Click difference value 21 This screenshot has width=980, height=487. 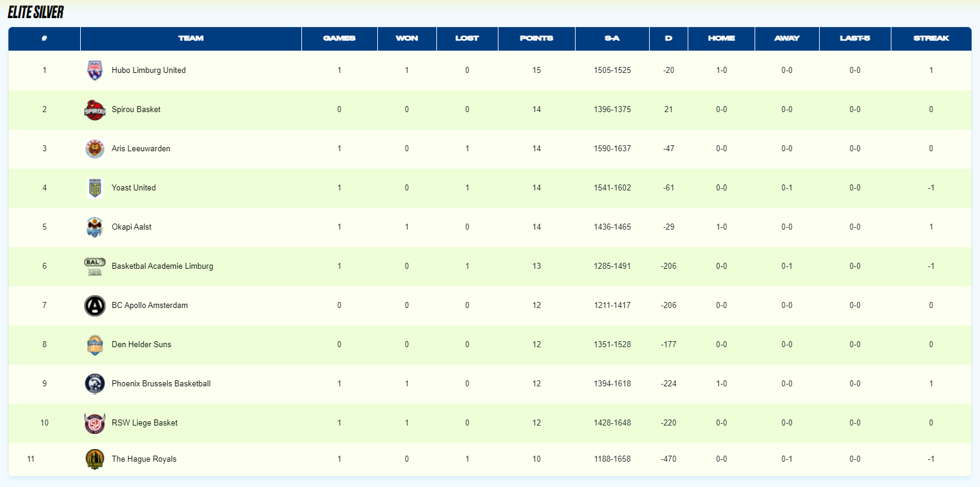pos(668,110)
